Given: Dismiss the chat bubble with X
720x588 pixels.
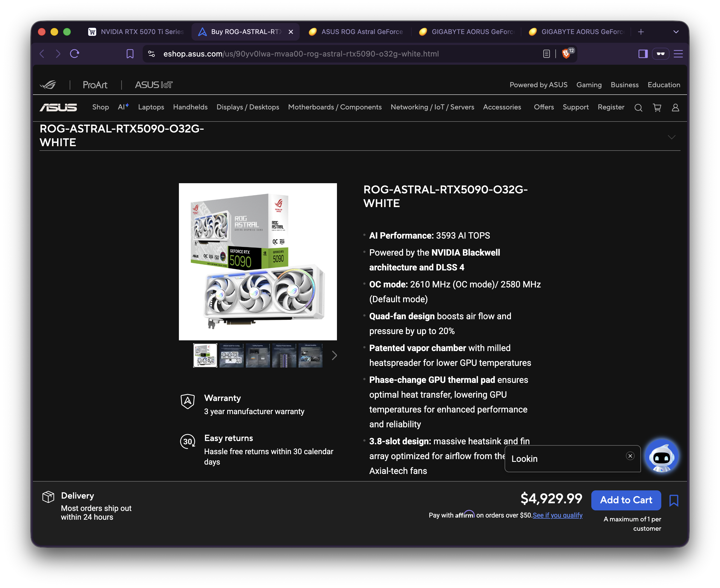Looking at the screenshot, I should (x=630, y=456).
